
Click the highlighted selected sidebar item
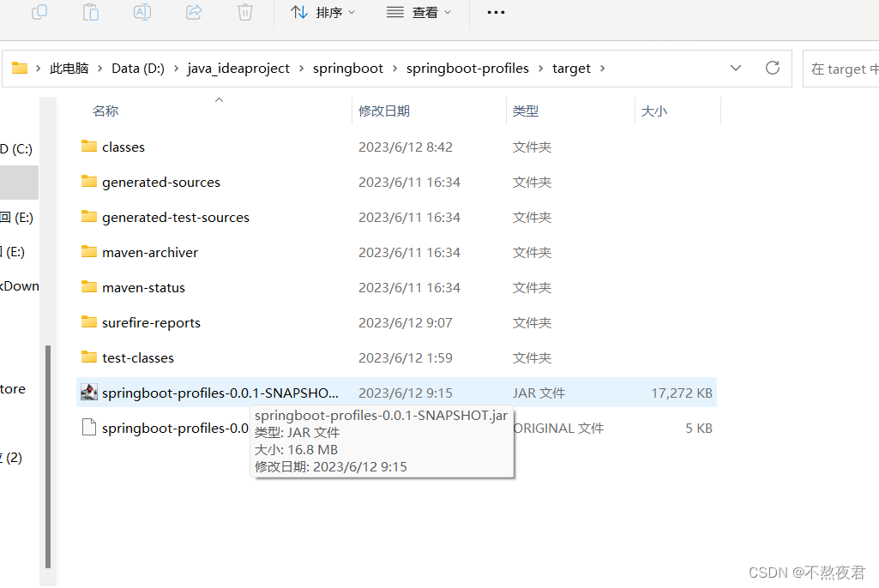point(19,183)
